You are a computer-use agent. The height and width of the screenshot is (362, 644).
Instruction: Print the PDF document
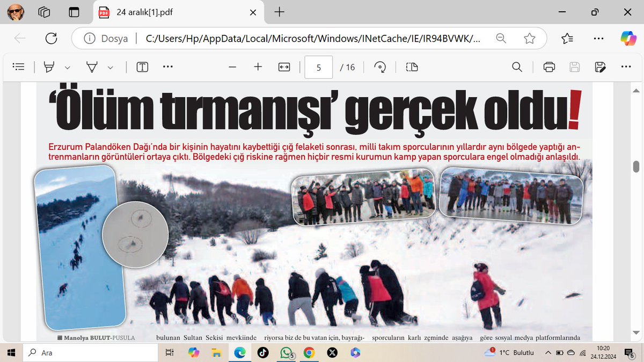pyautogui.click(x=548, y=67)
